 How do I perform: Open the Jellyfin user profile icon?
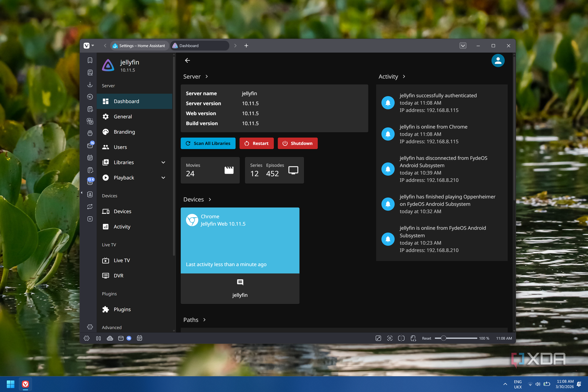click(498, 60)
